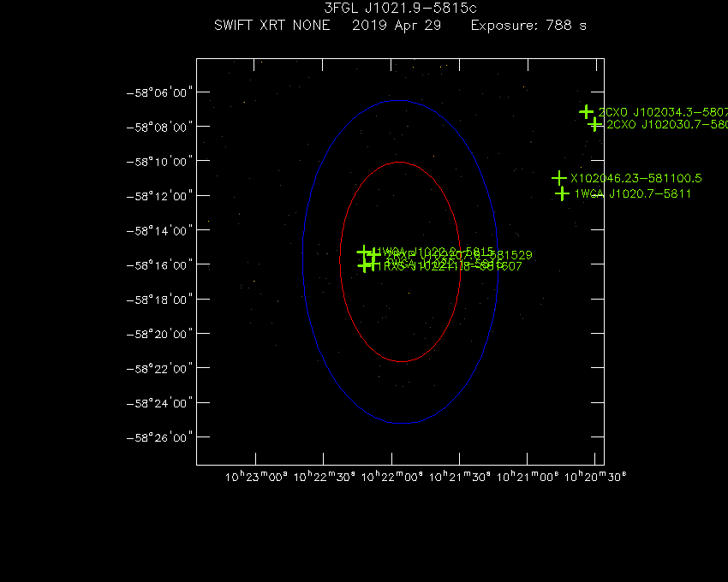The width and height of the screenshot is (728, 582).
Task: Click the right ascension label 10h20m30s
Action: click(x=595, y=477)
